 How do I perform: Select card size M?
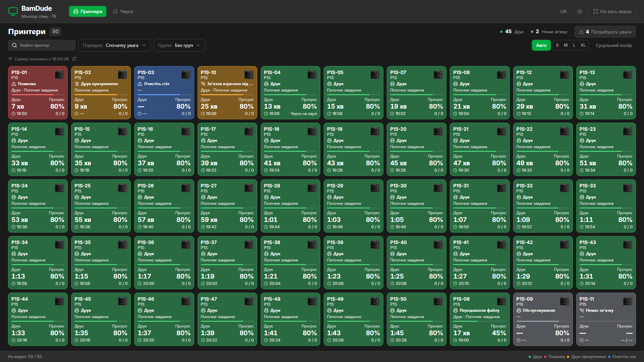click(x=566, y=45)
